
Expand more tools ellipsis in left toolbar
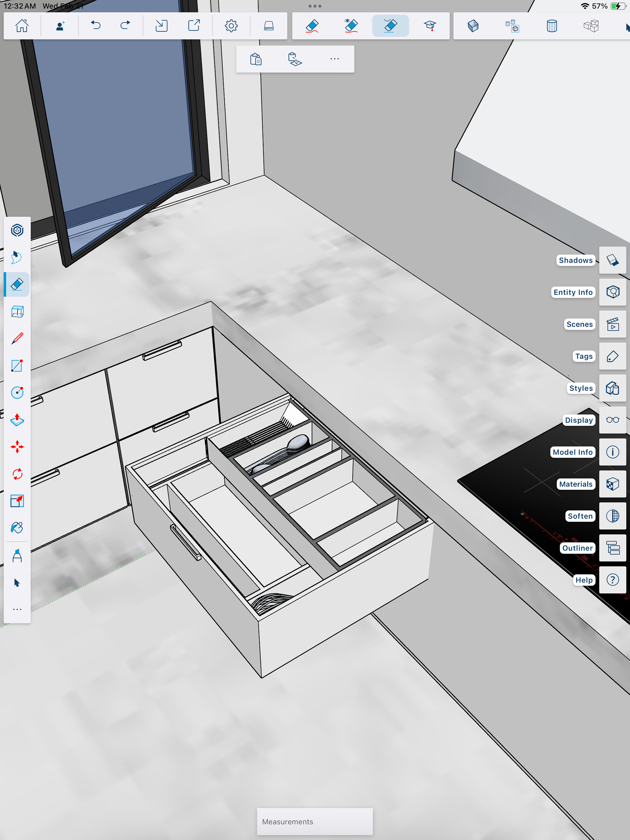(x=17, y=609)
